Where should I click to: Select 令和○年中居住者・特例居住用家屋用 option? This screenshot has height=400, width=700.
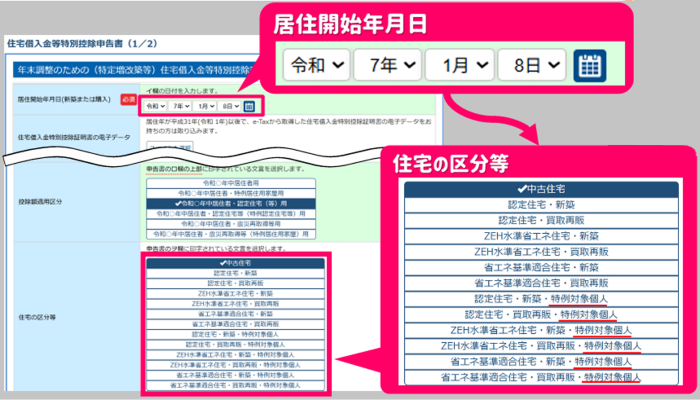pyautogui.click(x=231, y=193)
